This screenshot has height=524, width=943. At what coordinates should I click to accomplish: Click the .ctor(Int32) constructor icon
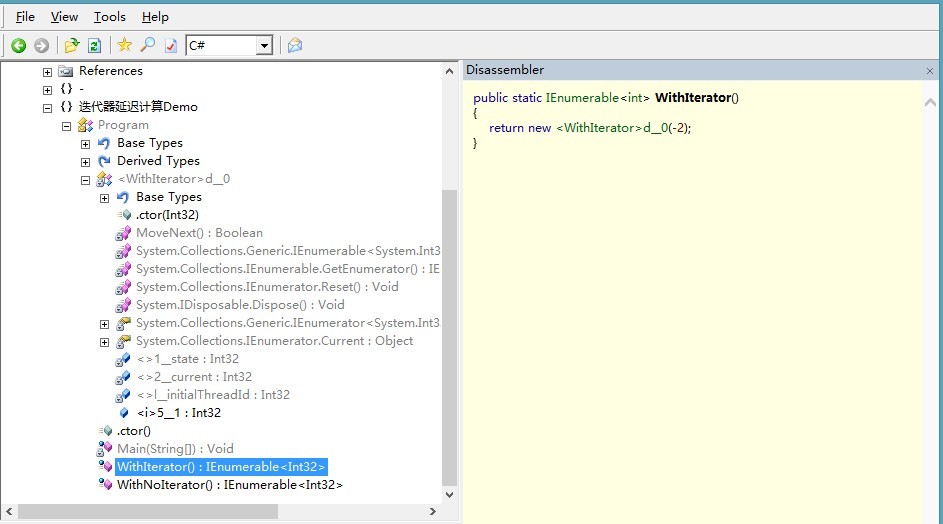point(124,215)
